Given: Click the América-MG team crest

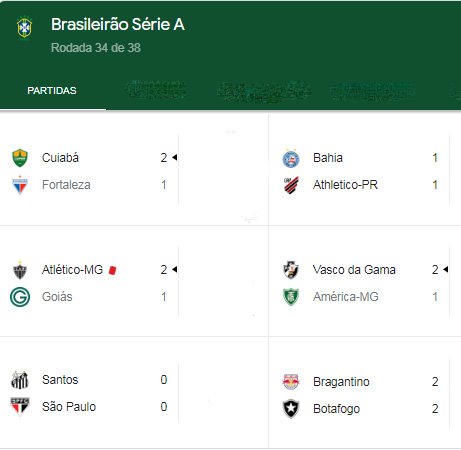Looking at the screenshot, I should (291, 297).
